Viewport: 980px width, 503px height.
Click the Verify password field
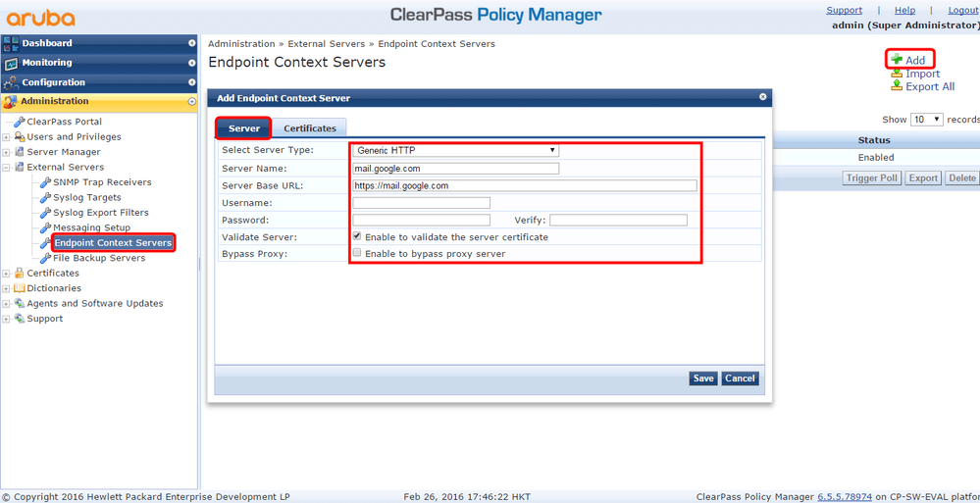coord(618,220)
